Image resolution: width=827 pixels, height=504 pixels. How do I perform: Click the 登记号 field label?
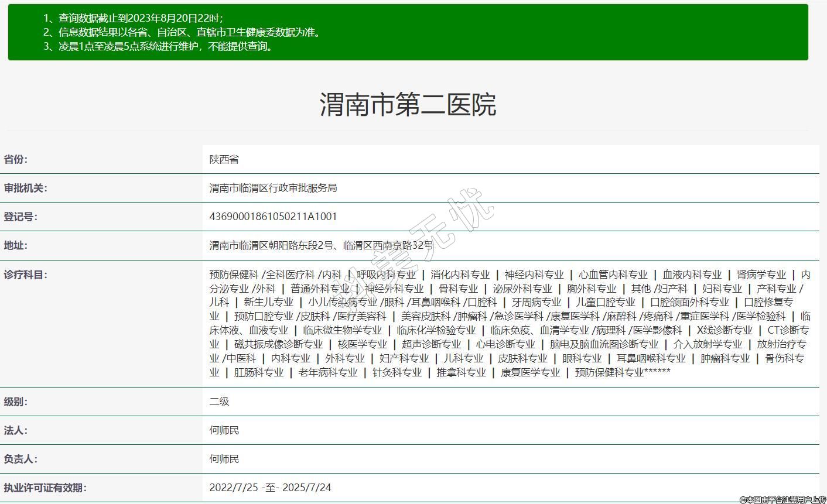[x=20, y=217]
